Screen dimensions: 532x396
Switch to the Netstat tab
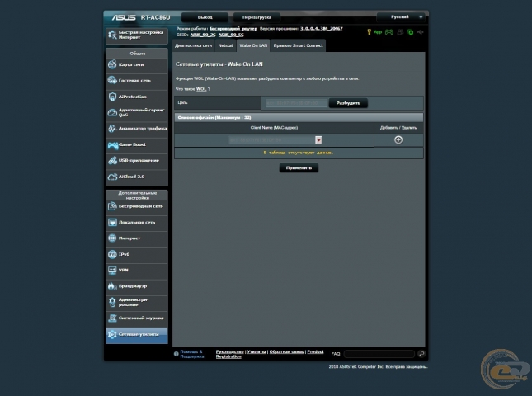[226, 45]
